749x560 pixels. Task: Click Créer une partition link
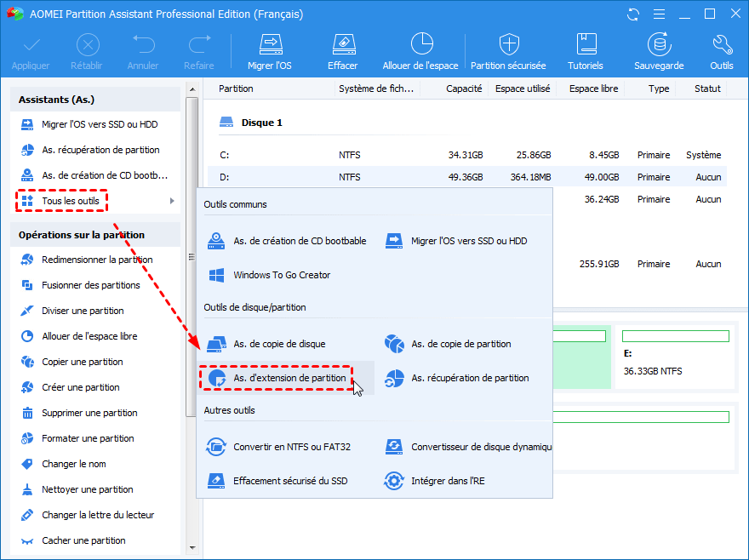tap(80, 387)
